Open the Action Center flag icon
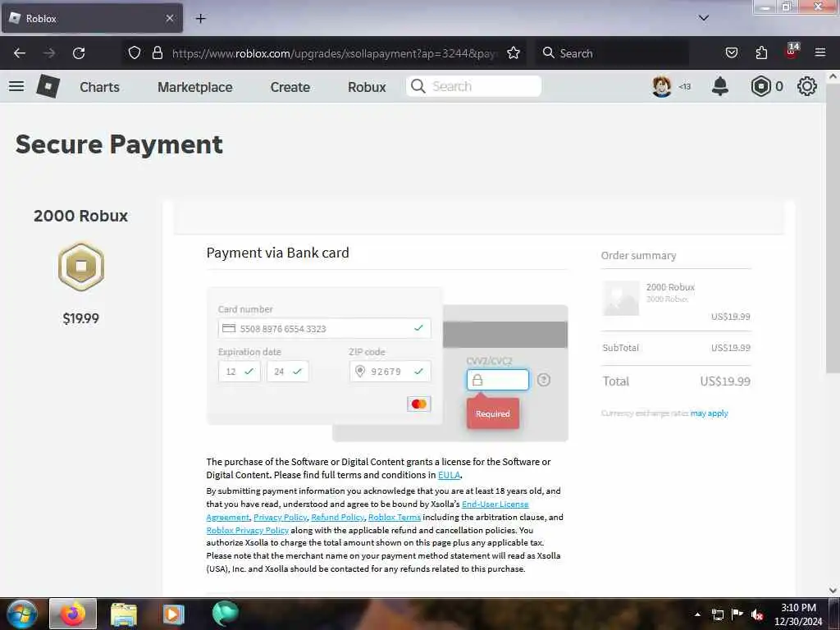840x630 pixels. 737,614
